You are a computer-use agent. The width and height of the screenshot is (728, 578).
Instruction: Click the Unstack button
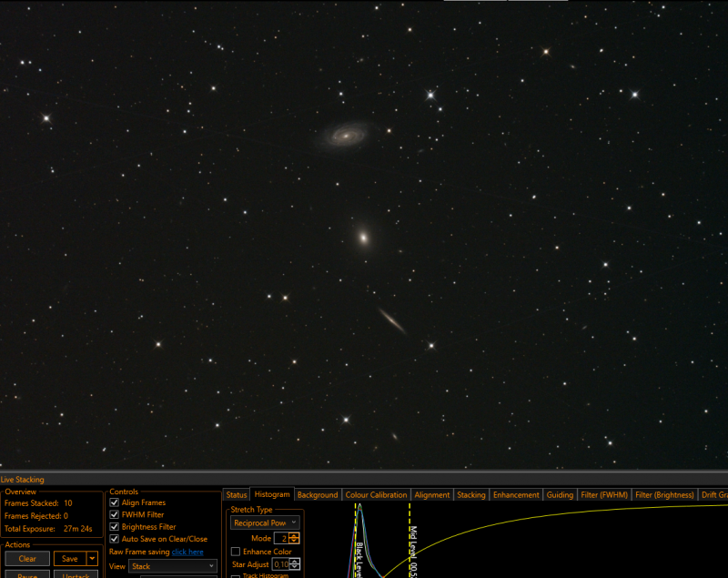tap(76, 574)
